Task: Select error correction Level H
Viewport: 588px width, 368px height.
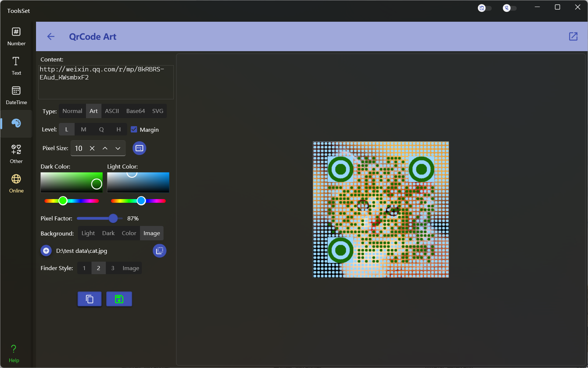Action: (118, 130)
